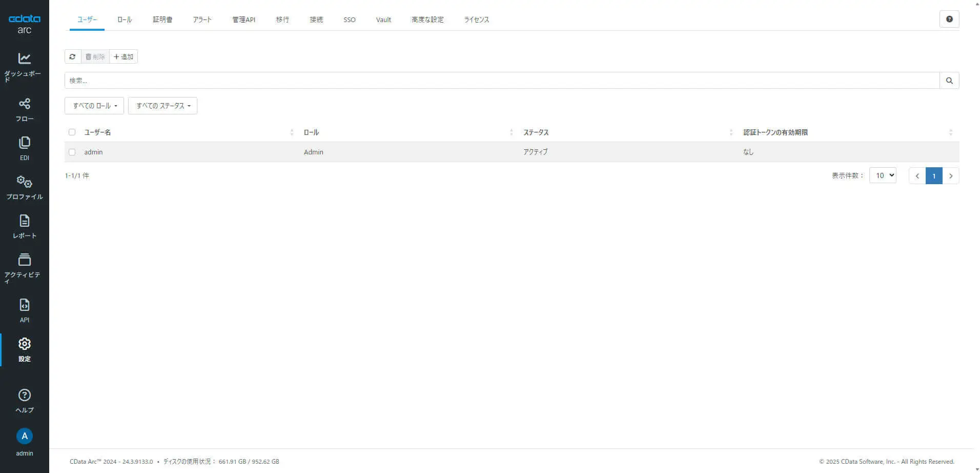This screenshot has height=473, width=980.
Task: Click the help icon at top right
Action: tap(949, 19)
